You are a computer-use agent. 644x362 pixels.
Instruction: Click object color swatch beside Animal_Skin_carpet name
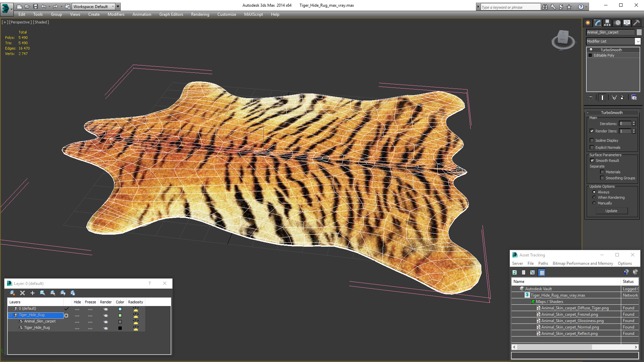coord(639,32)
